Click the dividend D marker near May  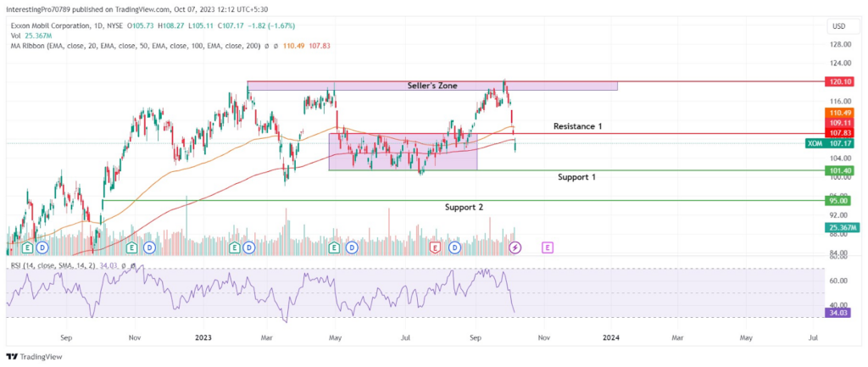pyautogui.click(x=351, y=247)
